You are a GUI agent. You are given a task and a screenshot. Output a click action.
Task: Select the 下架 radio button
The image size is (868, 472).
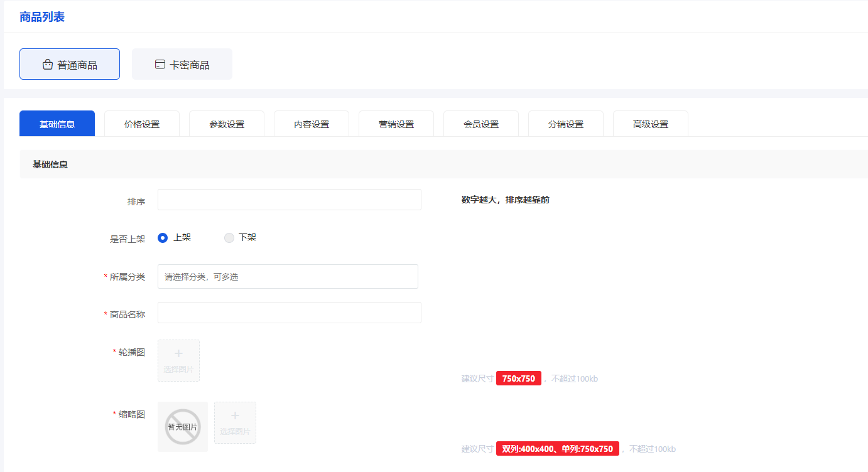[229, 238]
